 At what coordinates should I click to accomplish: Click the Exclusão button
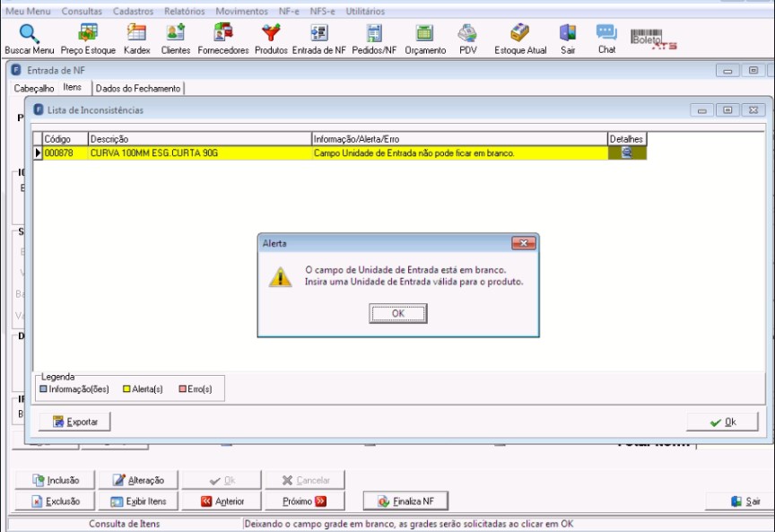55,501
